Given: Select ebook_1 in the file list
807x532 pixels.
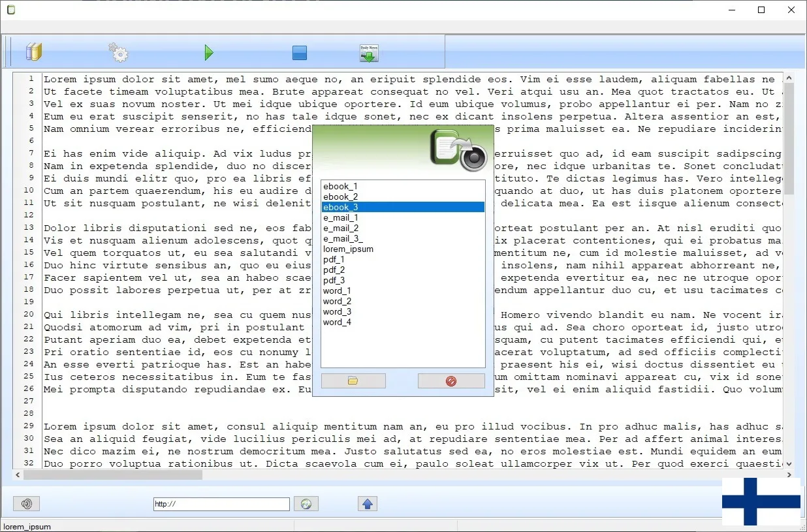Looking at the screenshot, I should (x=341, y=187).
